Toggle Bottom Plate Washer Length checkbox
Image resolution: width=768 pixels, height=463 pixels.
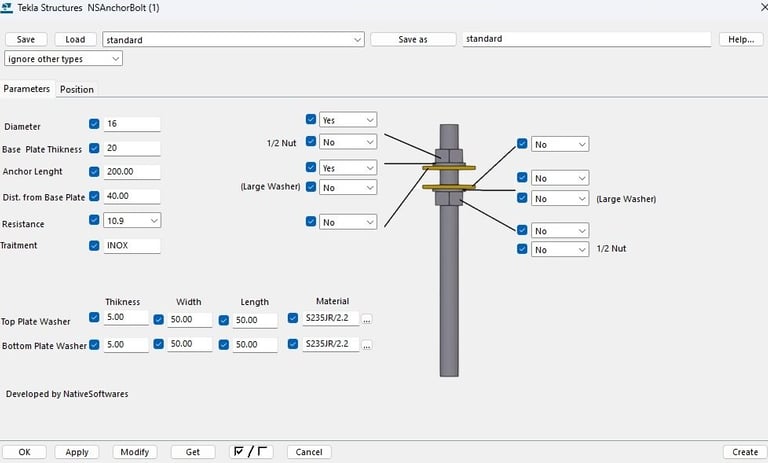223,345
